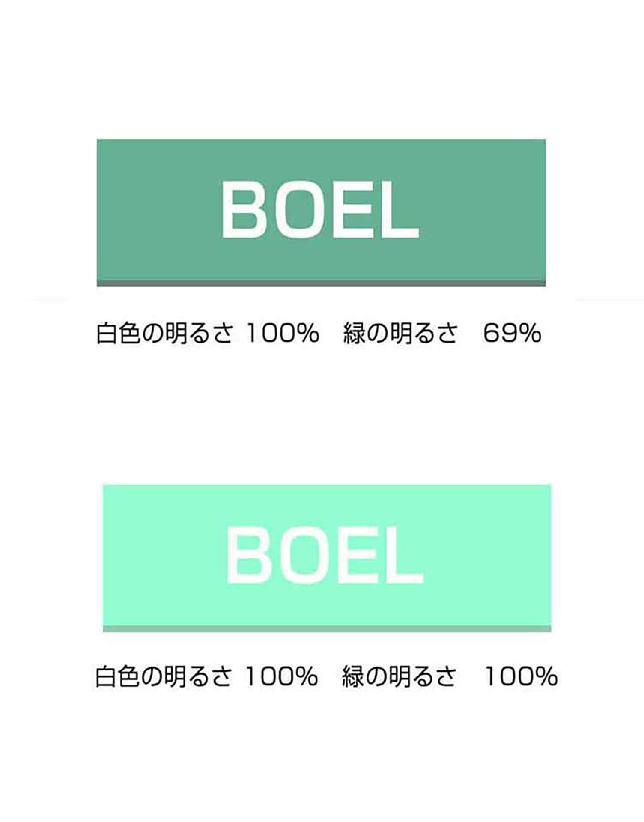Click 白色の明るさ label under dark button
The image size is (644, 822).
[165, 334]
